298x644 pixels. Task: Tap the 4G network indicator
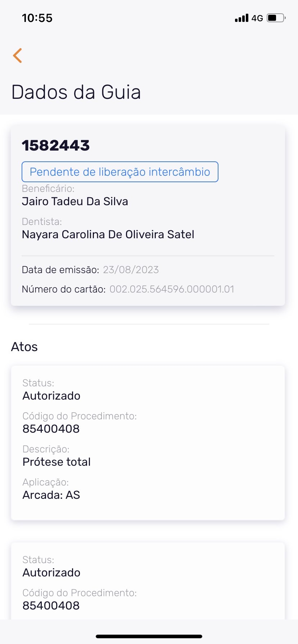point(257,18)
